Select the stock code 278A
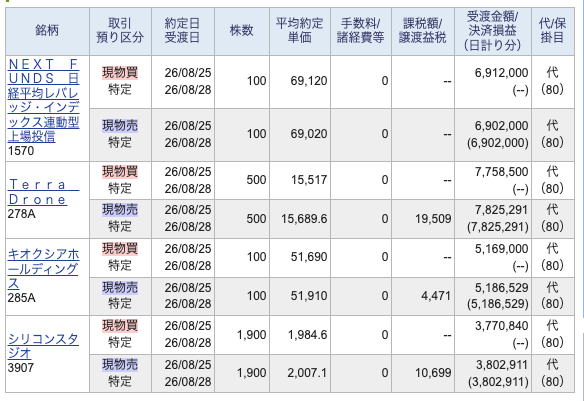Viewport: 584px width, 401px height. (x=22, y=214)
